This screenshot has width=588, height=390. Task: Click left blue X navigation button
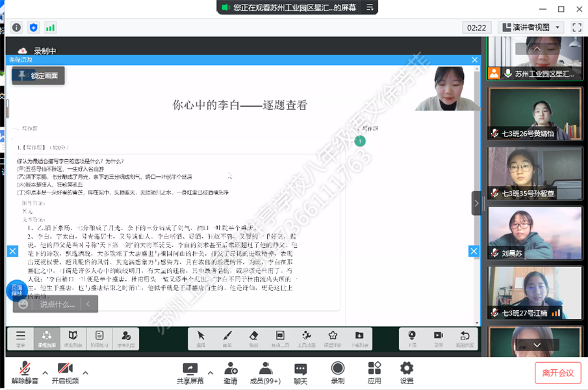pos(13,251)
